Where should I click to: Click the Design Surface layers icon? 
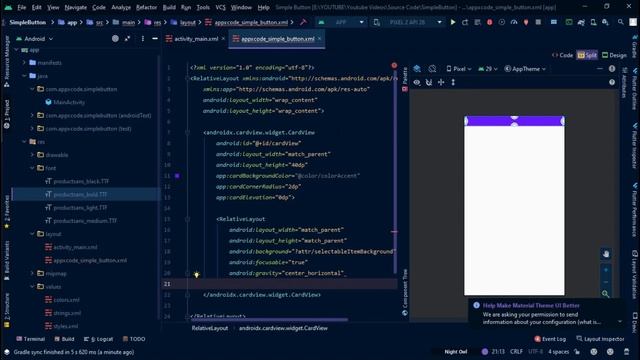(x=417, y=69)
